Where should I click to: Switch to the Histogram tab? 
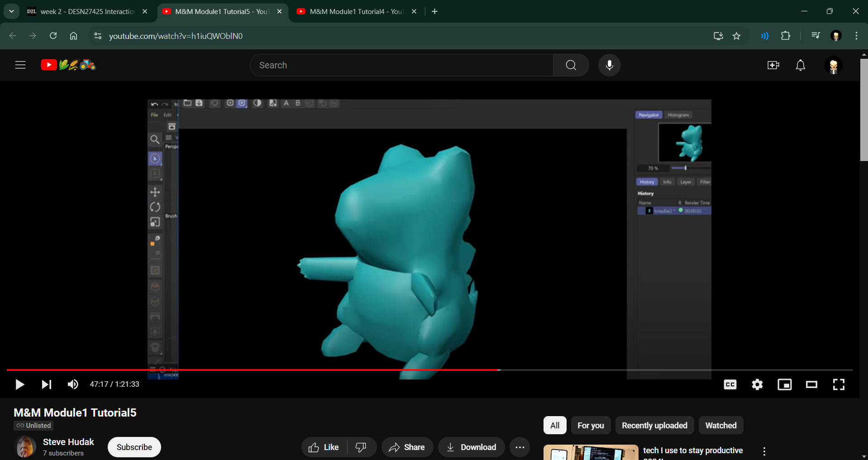[x=677, y=114]
